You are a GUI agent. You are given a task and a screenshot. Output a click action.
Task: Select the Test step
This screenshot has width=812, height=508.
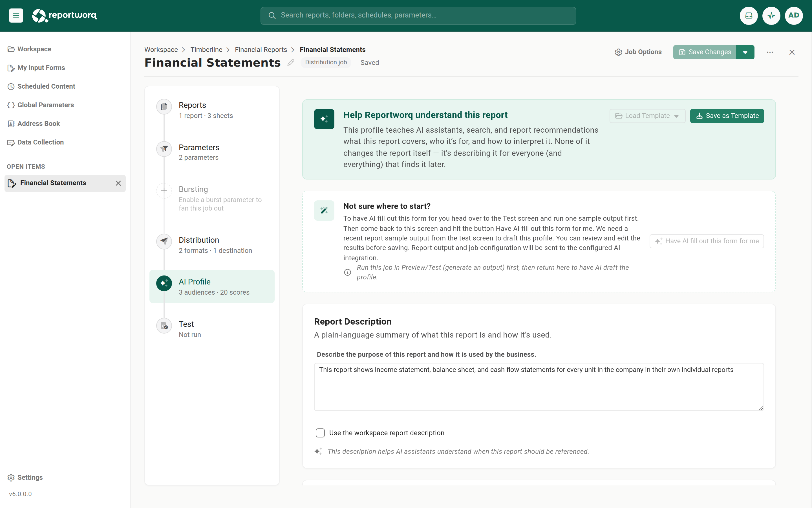pos(212,329)
